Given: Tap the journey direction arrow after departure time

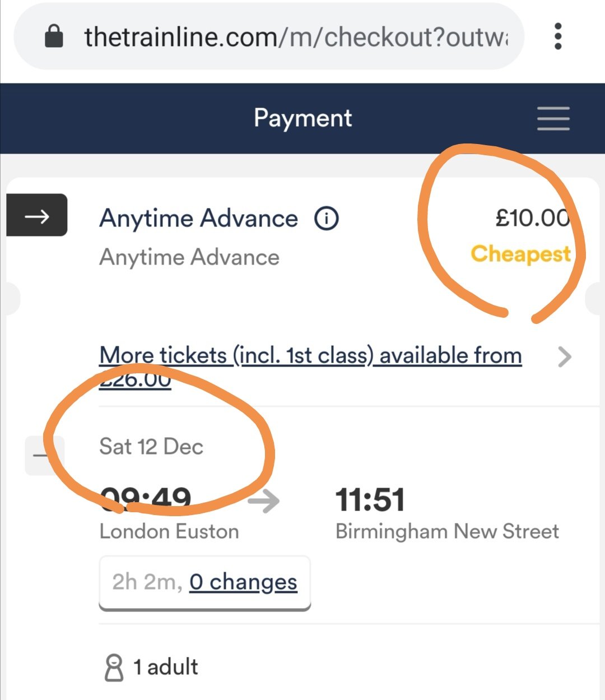Looking at the screenshot, I should (263, 500).
